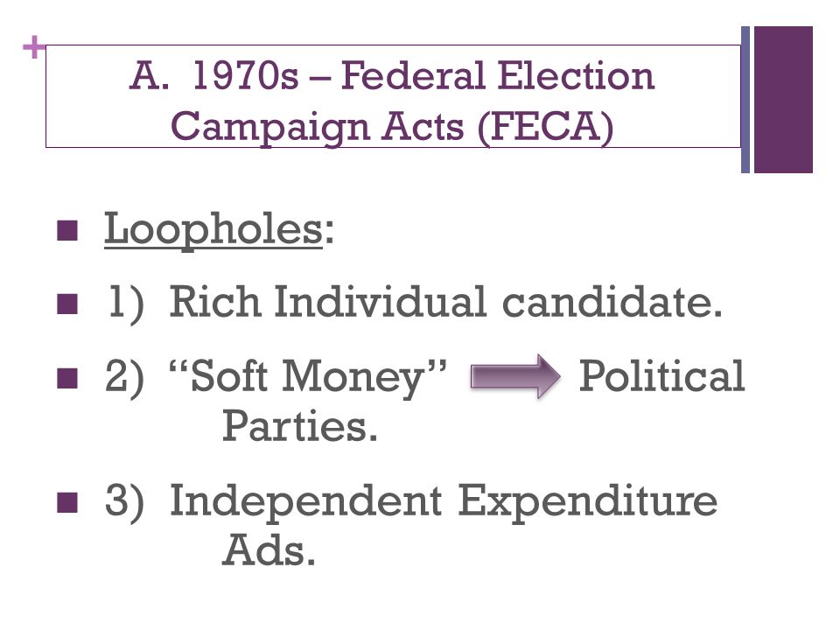Click the square bullet before Loopholes

tap(67, 230)
